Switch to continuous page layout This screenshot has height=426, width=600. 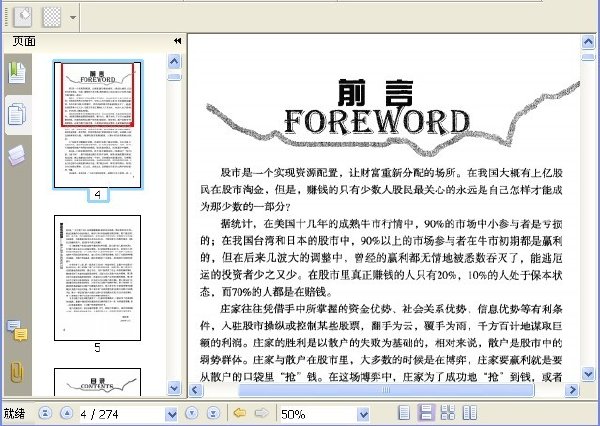click(x=426, y=413)
